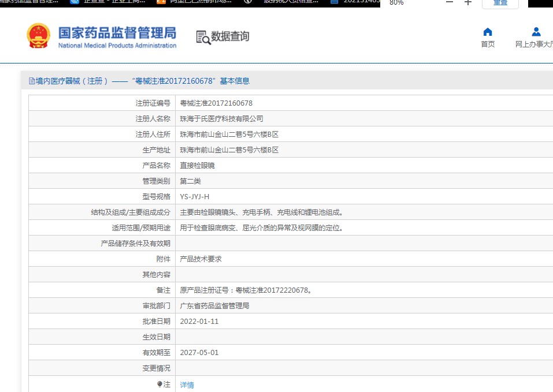The height and width of the screenshot is (392, 553).
Task: Select remark 原产品注册证号 text
Action: tap(246, 290)
